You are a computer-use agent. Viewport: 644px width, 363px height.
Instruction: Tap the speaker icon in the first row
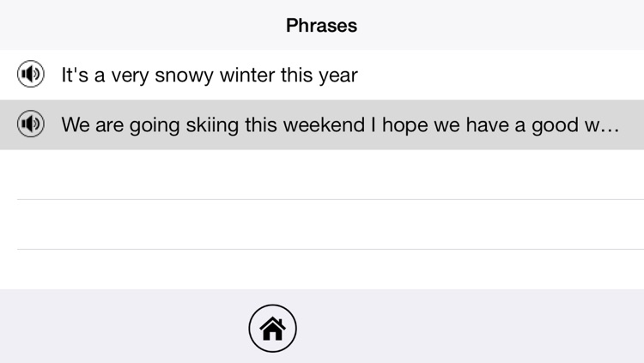point(31,74)
